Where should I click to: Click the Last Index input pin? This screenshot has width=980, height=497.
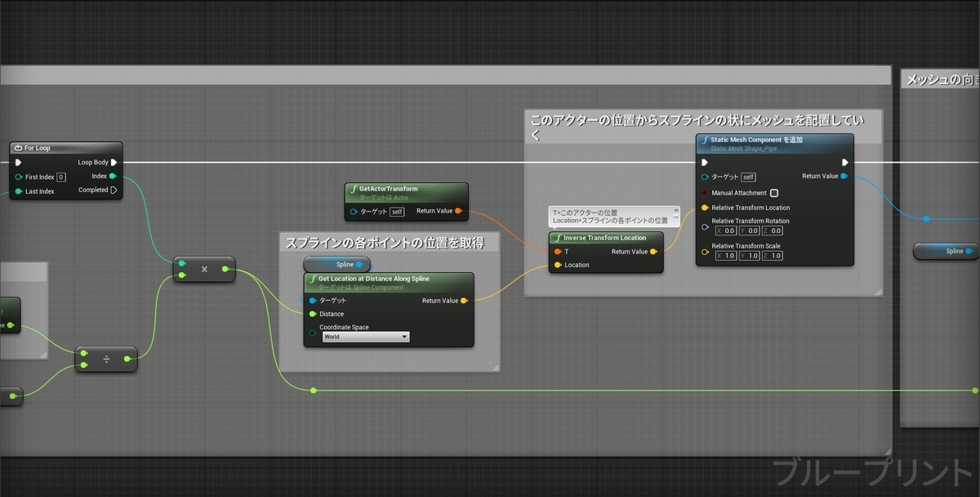19,191
